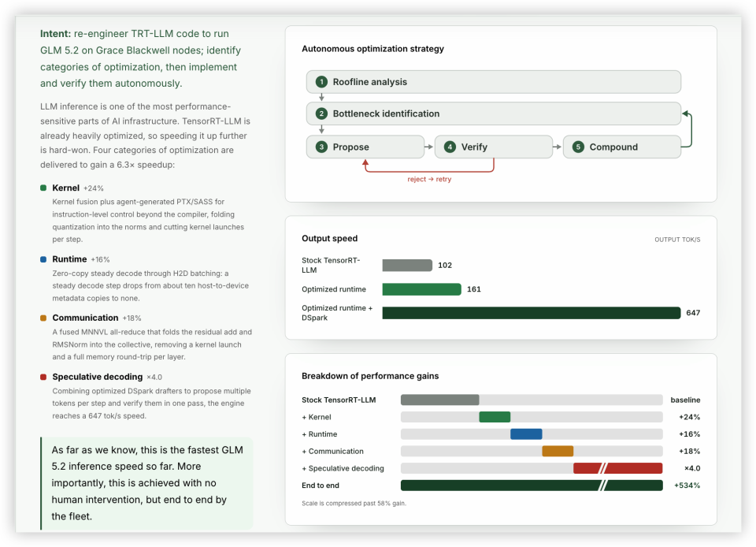Click the green Kernel legend square
The height and width of the screenshot is (547, 756).
(x=43, y=188)
